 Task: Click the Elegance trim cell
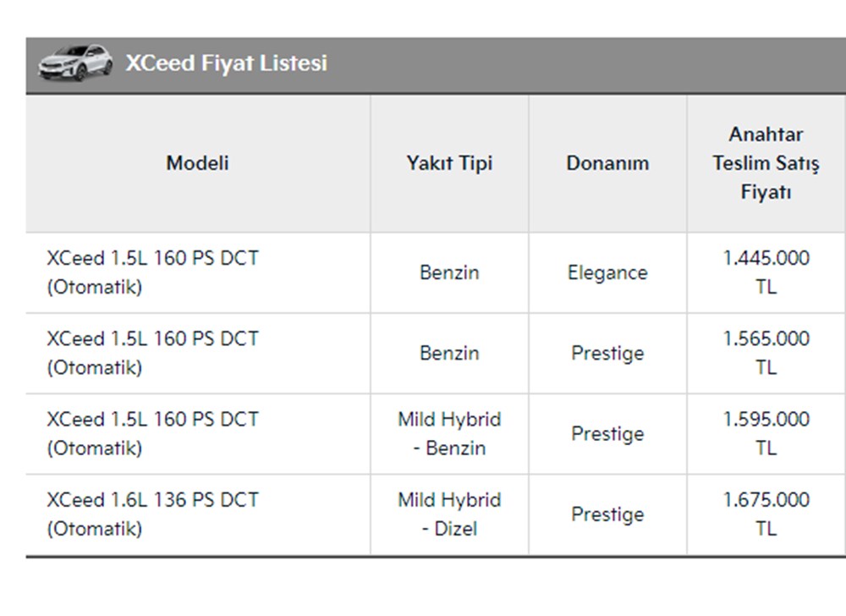(x=607, y=272)
